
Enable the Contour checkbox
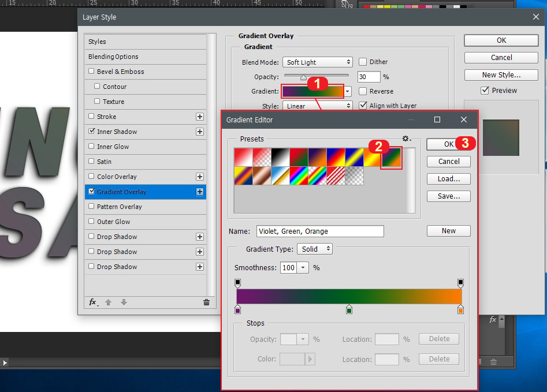97,86
